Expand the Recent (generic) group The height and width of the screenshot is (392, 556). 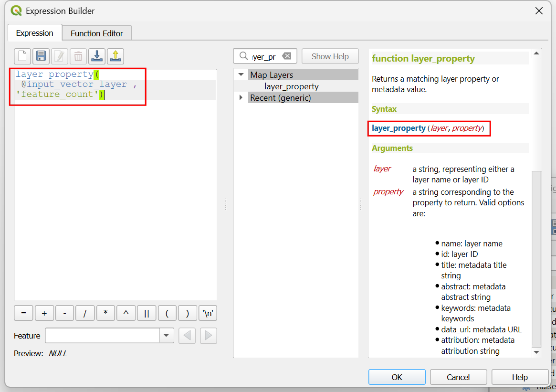coord(241,98)
